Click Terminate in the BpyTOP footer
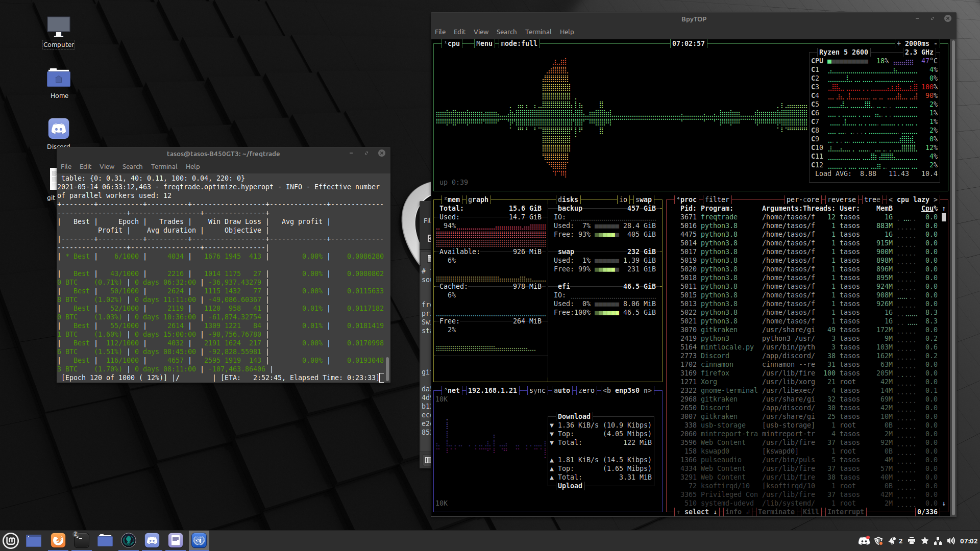Viewport: 980px width, 551px height. pyautogui.click(x=776, y=512)
